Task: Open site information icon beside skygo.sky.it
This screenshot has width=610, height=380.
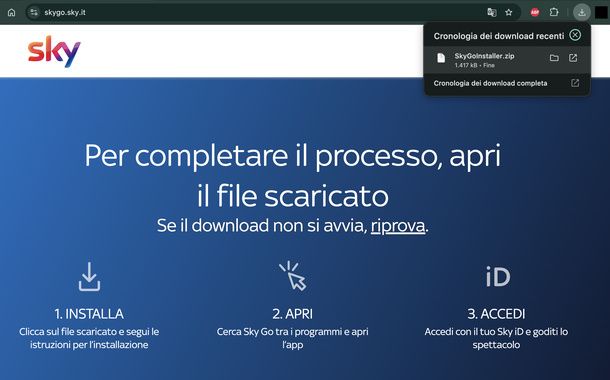Action: click(34, 12)
